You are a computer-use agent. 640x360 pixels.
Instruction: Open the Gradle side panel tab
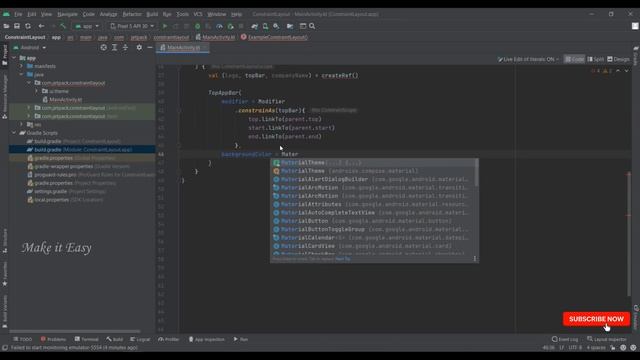click(x=636, y=56)
